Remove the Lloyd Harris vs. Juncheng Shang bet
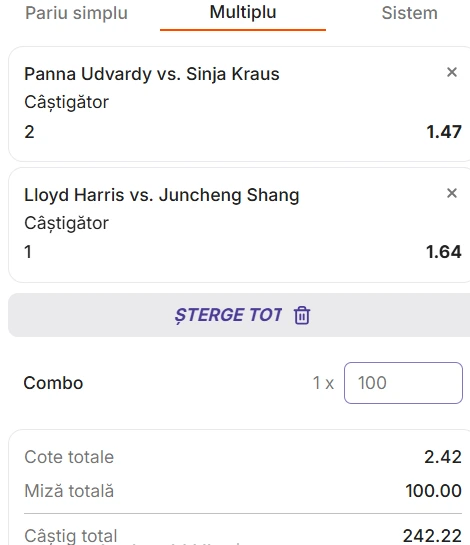Image resolution: width=470 pixels, height=545 pixels. (452, 193)
